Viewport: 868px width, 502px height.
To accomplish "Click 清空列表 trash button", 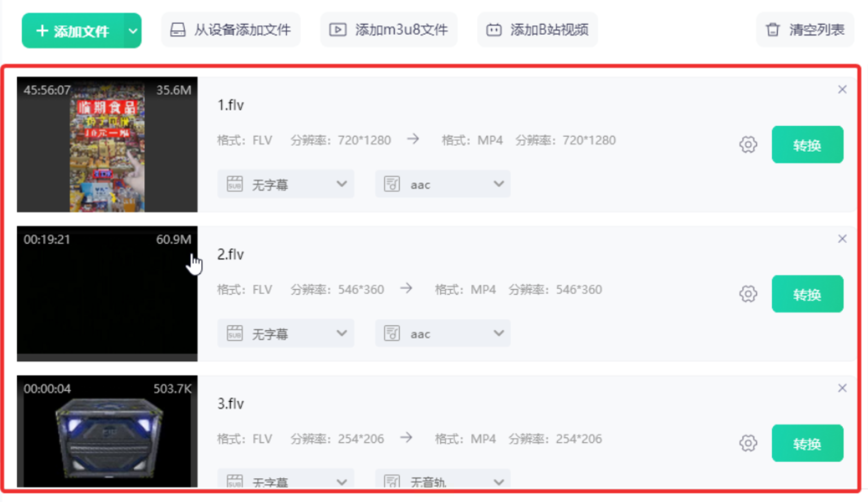I will point(805,30).
